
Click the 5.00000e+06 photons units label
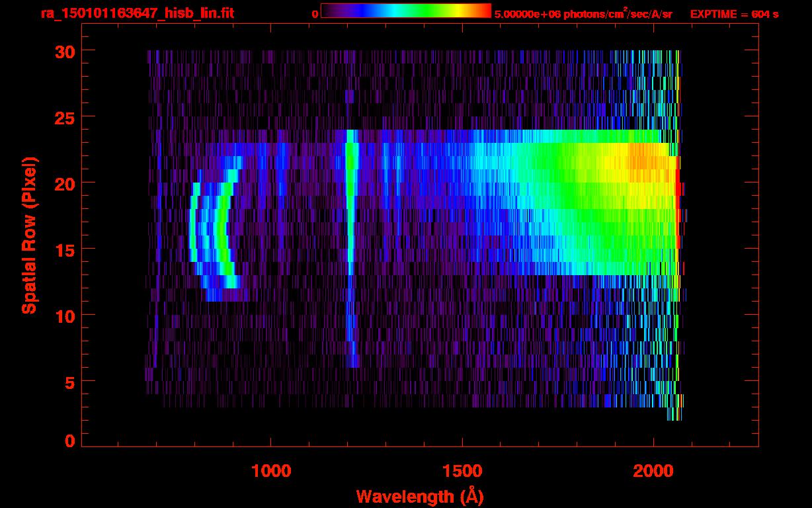583,14
